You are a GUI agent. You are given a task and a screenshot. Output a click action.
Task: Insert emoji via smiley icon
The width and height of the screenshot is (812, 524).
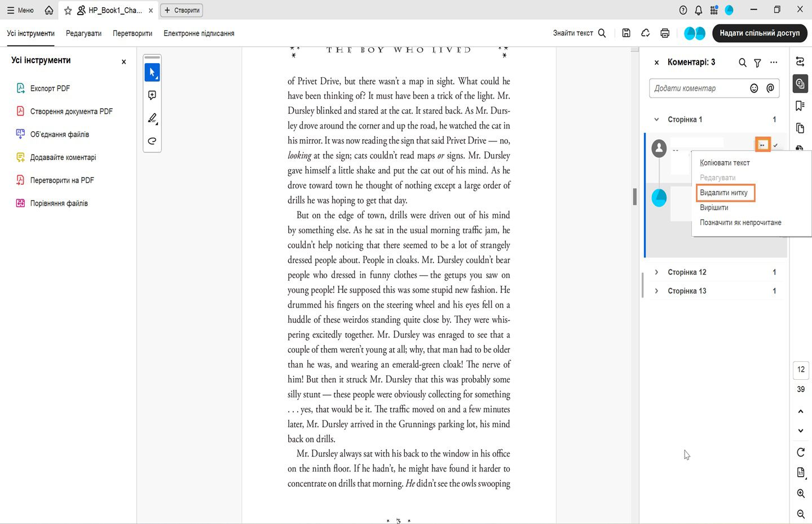(x=754, y=88)
